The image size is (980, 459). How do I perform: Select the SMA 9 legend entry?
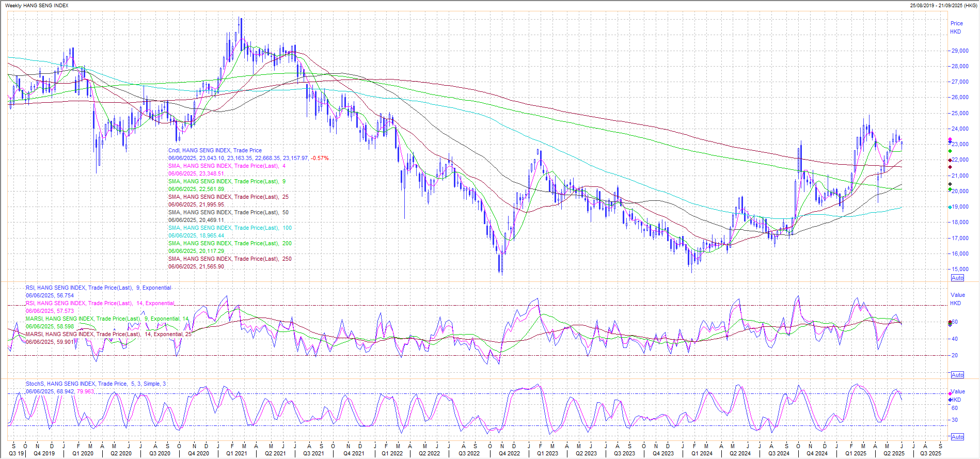[x=227, y=181]
